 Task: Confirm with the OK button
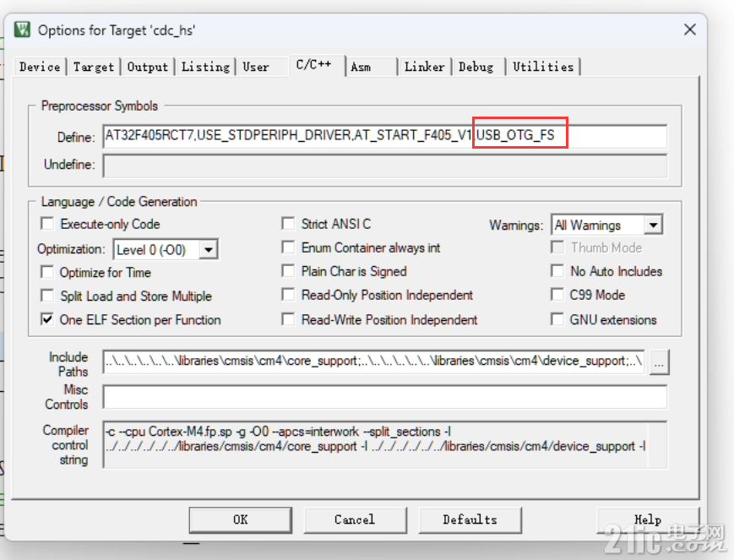[241, 519]
